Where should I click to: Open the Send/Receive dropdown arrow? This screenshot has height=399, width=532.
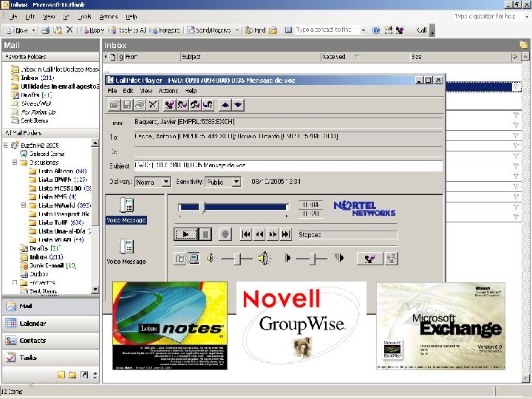[x=237, y=30]
